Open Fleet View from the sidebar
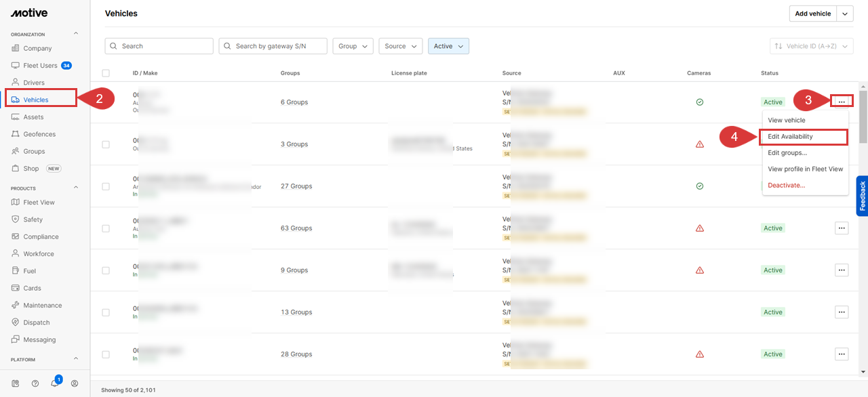The width and height of the screenshot is (868, 397). 39,203
